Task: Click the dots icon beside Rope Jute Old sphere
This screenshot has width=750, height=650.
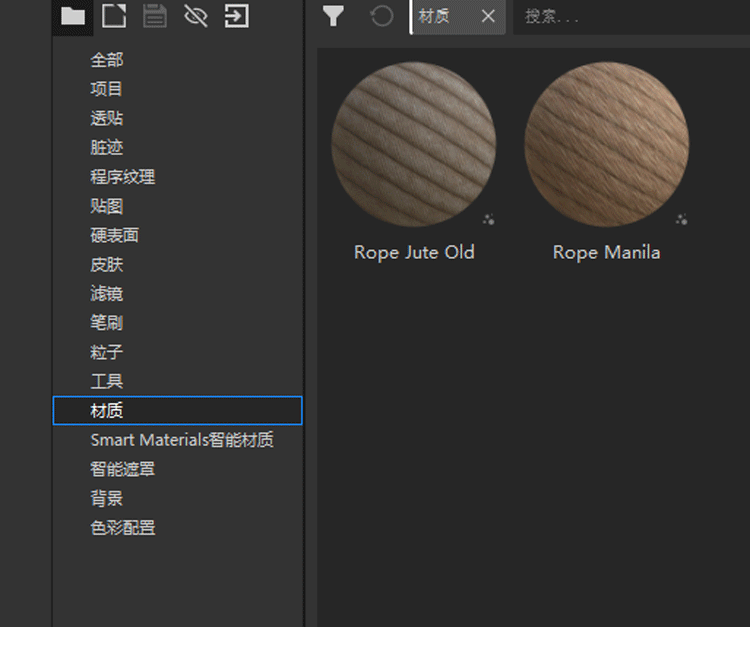Action: click(488, 219)
